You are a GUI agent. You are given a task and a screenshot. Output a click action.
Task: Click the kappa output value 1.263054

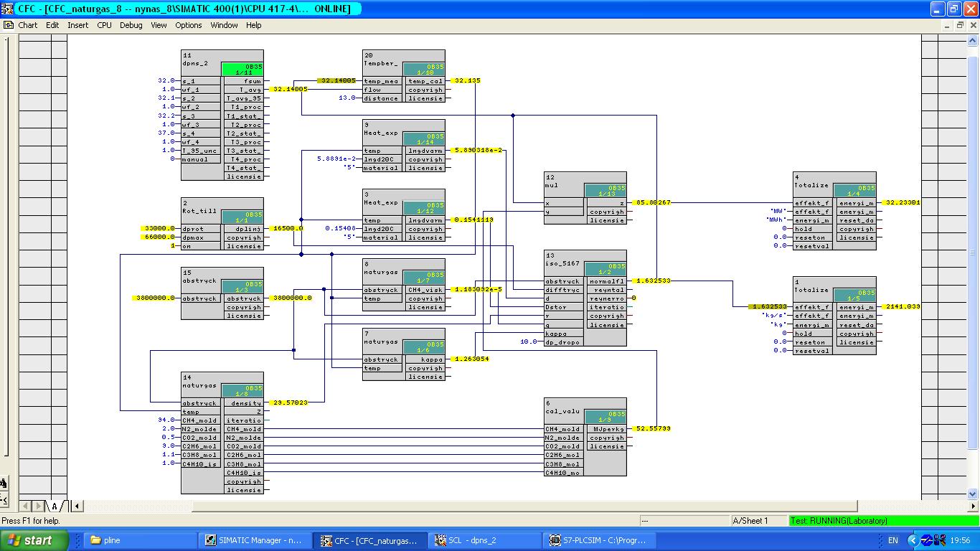(471, 359)
